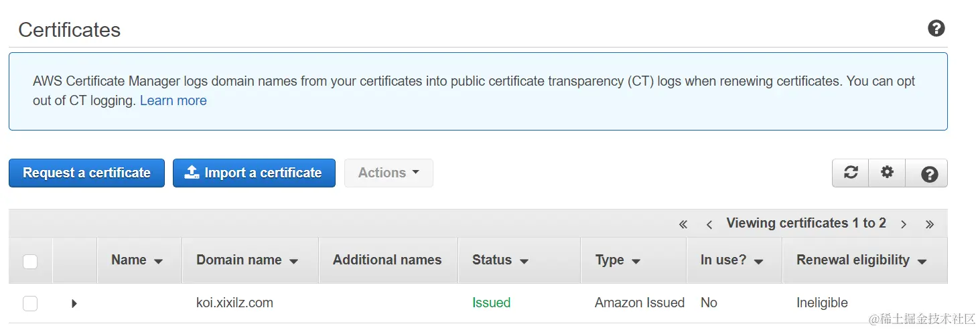
Task: Go to previous page of certificates
Action: [709, 224]
